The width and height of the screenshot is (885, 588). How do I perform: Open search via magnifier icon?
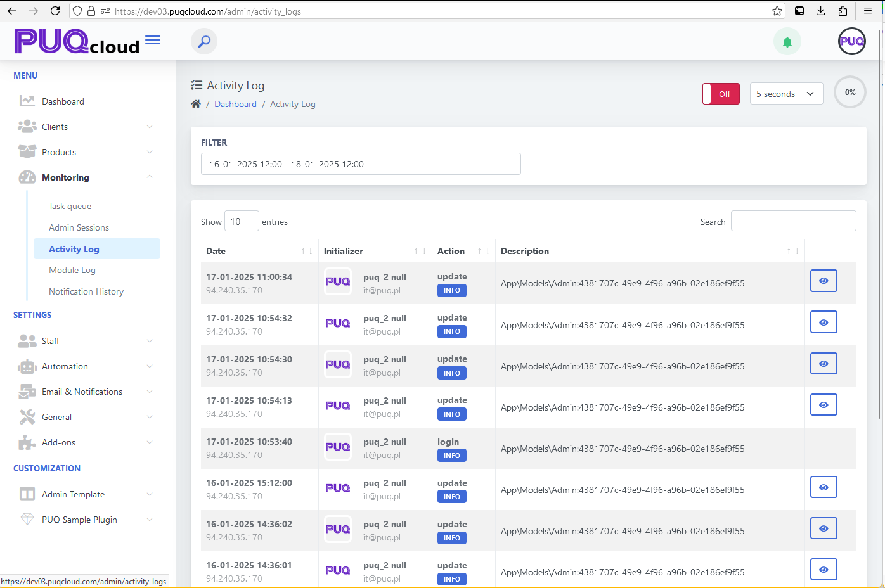click(x=204, y=42)
